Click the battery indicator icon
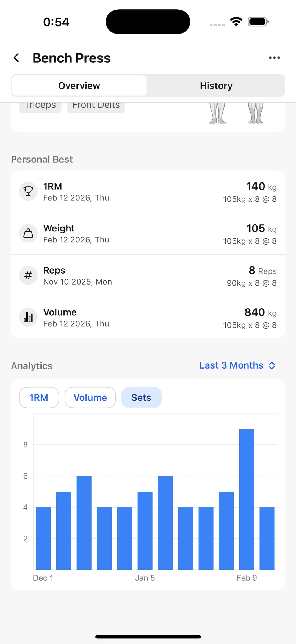The image size is (296, 644). pyautogui.click(x=257, y=21)
